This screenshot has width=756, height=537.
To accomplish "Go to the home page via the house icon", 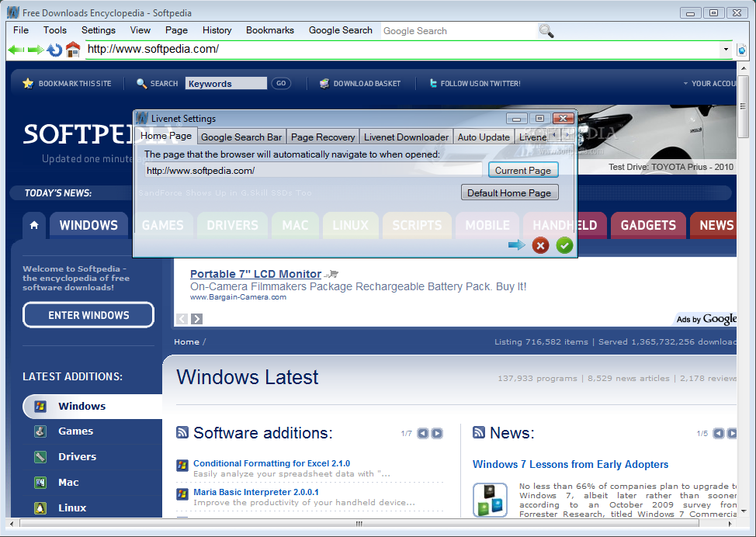I will pos(73,49).
